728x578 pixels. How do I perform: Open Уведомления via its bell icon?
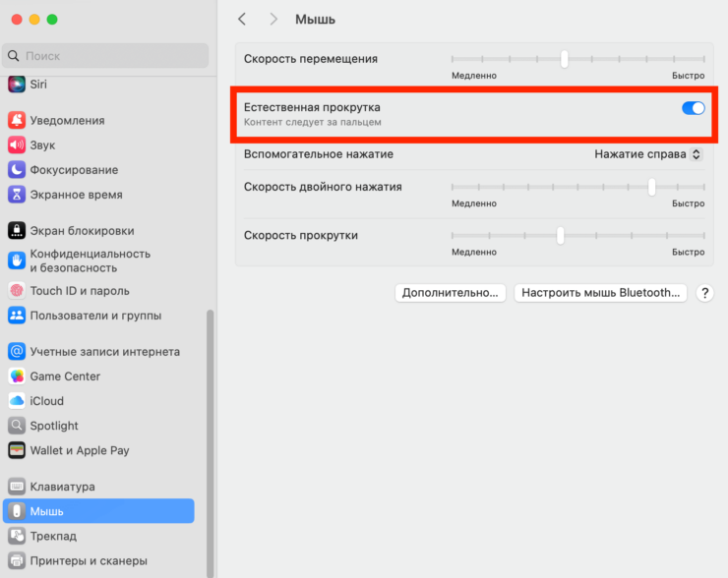coord(17,120)
